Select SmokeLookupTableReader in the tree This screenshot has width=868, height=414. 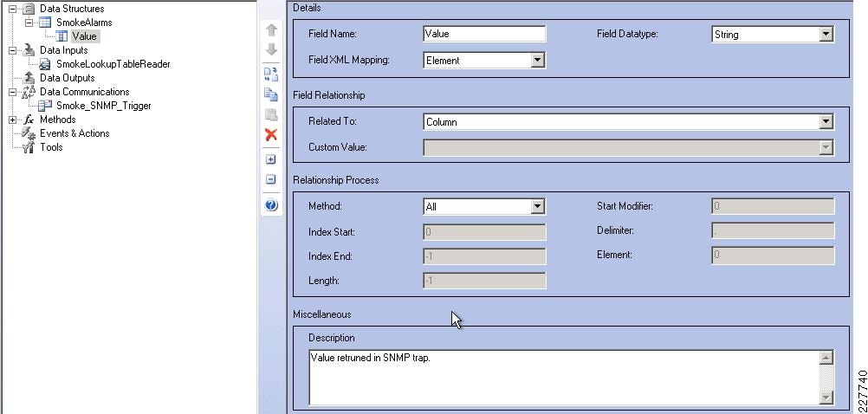pos(113,64)
